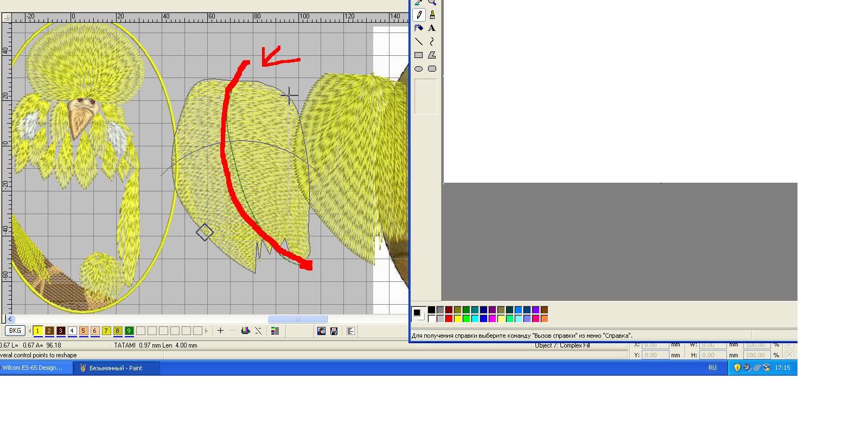Select the Rectangle shape tool in Paint
This screenshot has height=431, width=868.
419,55
